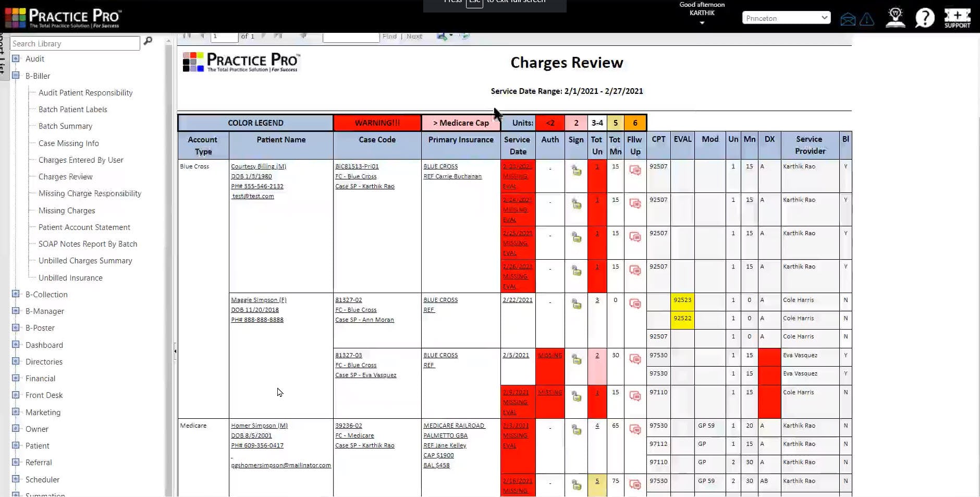Open Audit Patient Responsibility report
This screenshot has height=497, width=980.
click(85, 92)
